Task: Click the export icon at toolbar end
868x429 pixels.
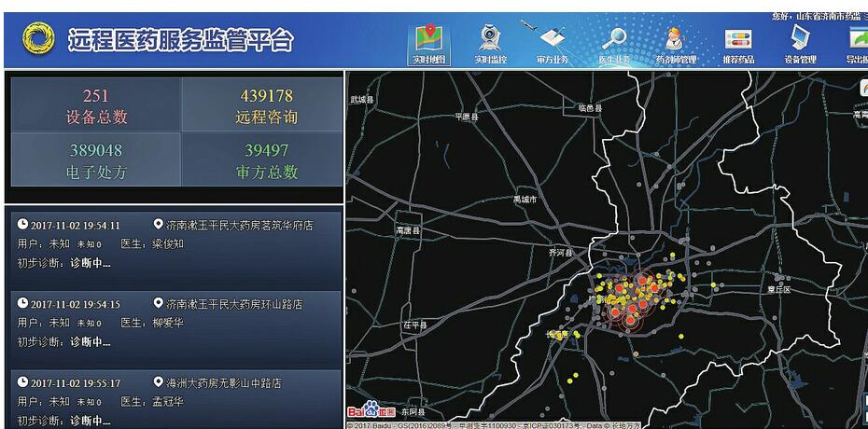Action: click(857, 42)
